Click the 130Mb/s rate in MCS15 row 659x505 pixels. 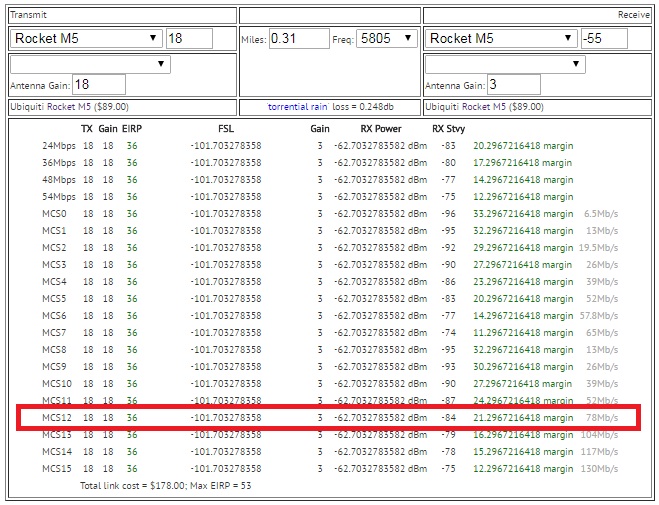[599, 468]
